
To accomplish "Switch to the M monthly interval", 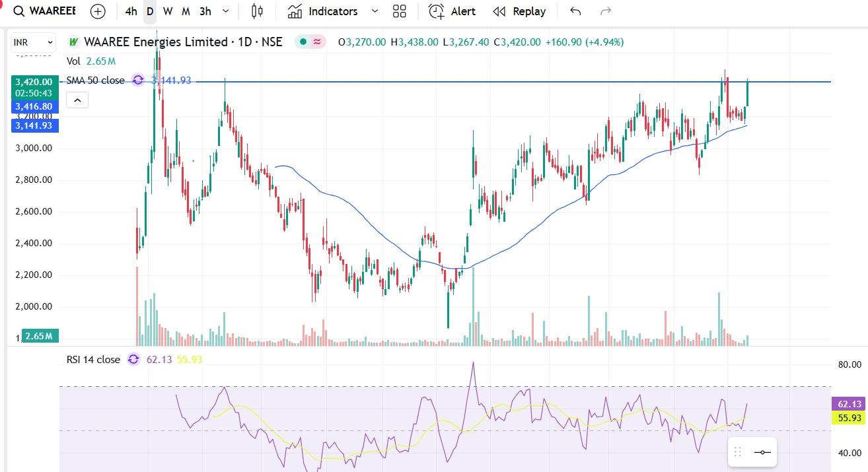I will (186, 11).
